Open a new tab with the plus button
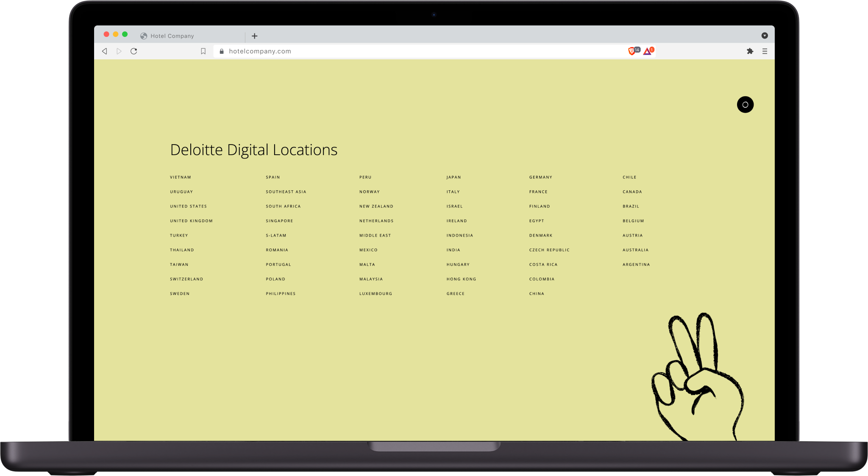Viewport: 868px width, 476px height. pyautogui.click(x=255, y=36)
